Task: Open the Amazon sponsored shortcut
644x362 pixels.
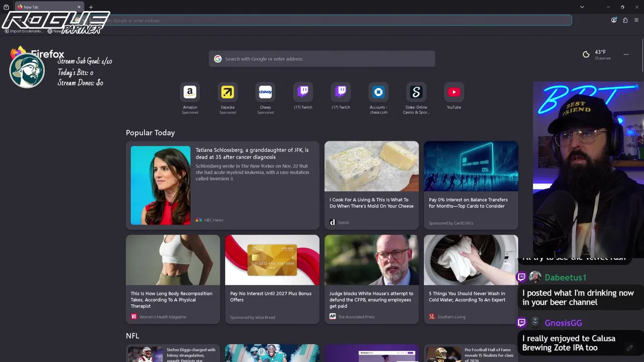Action: point(190,93)
